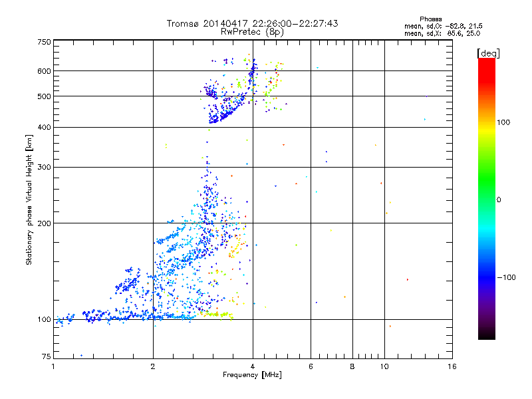This screenshot has height=399, width=532.
Task: Click the plot title "Tromsø 20140417 22:26:00-22:27:43"
Action: (252, 23)
